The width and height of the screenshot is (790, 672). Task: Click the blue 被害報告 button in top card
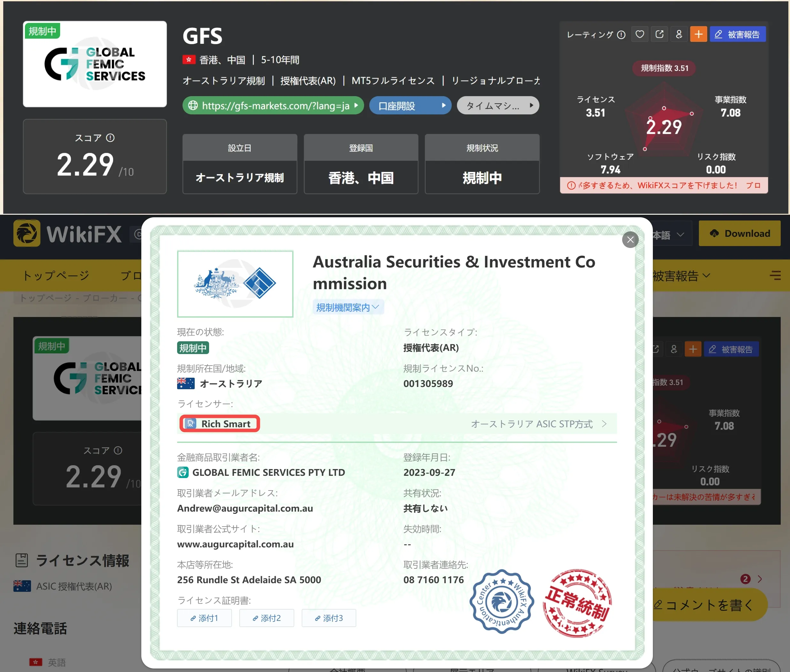(x=738, y=34)
